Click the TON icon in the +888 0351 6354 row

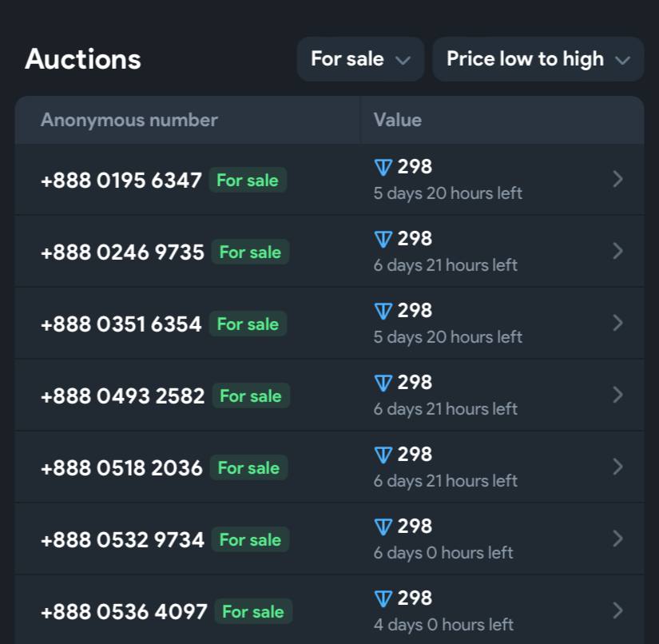pos(383,311)
